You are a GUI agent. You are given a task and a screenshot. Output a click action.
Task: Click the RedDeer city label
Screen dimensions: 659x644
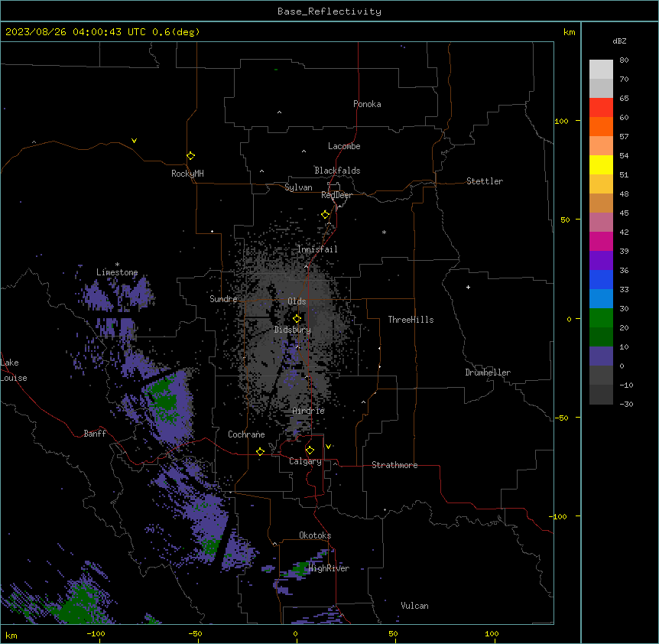click(336, 195)
